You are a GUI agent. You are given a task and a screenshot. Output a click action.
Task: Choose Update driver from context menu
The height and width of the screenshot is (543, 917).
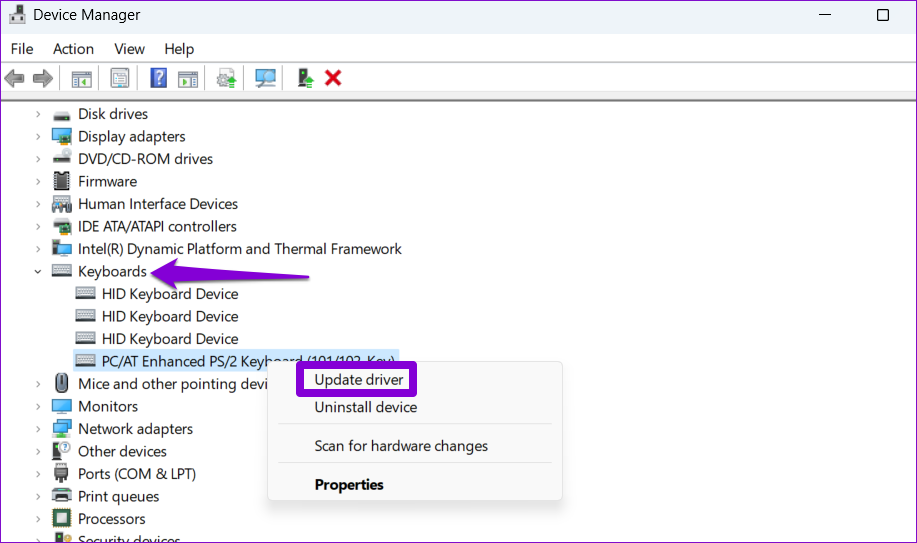358,380
